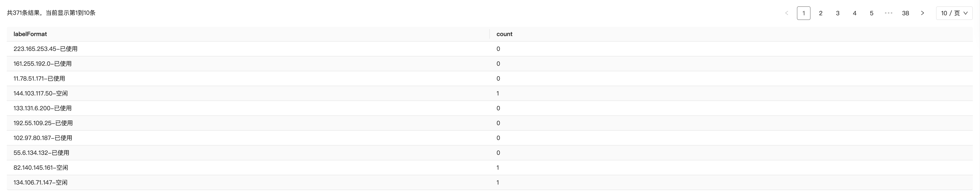Click the results summary text 共371条结果
The image size is (980, 196).
(51, 13)
